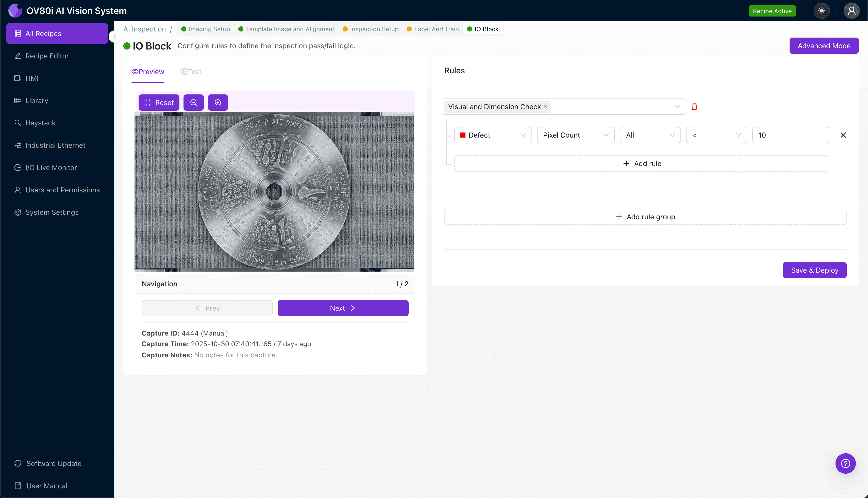Open the user profile menu
This screenshot has width=868, height=498.
[x=852, y=11]
